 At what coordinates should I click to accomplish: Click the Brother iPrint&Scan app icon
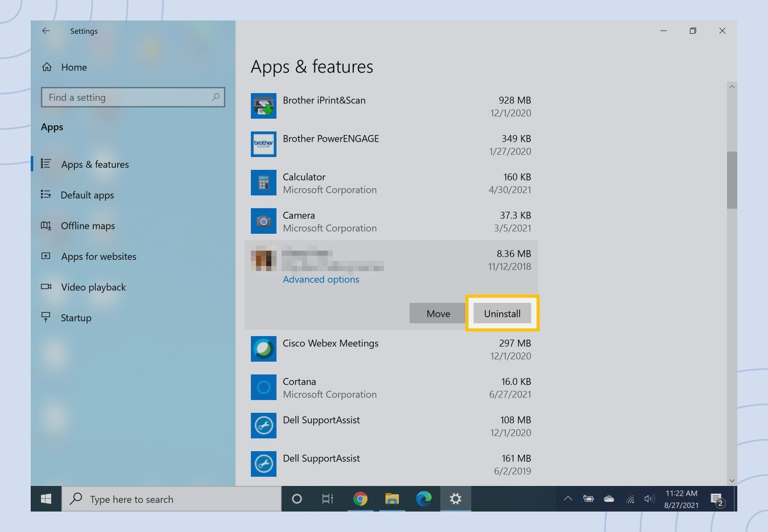click(x=264, y=106)
